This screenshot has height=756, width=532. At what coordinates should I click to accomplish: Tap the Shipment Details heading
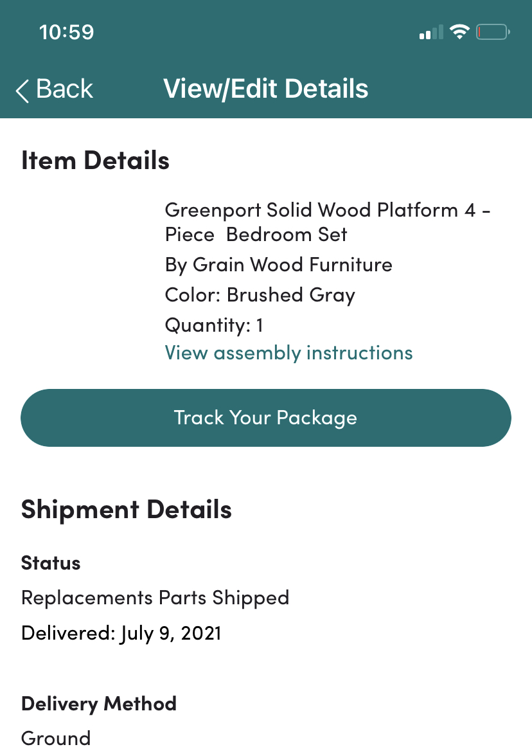coord(126,509)
